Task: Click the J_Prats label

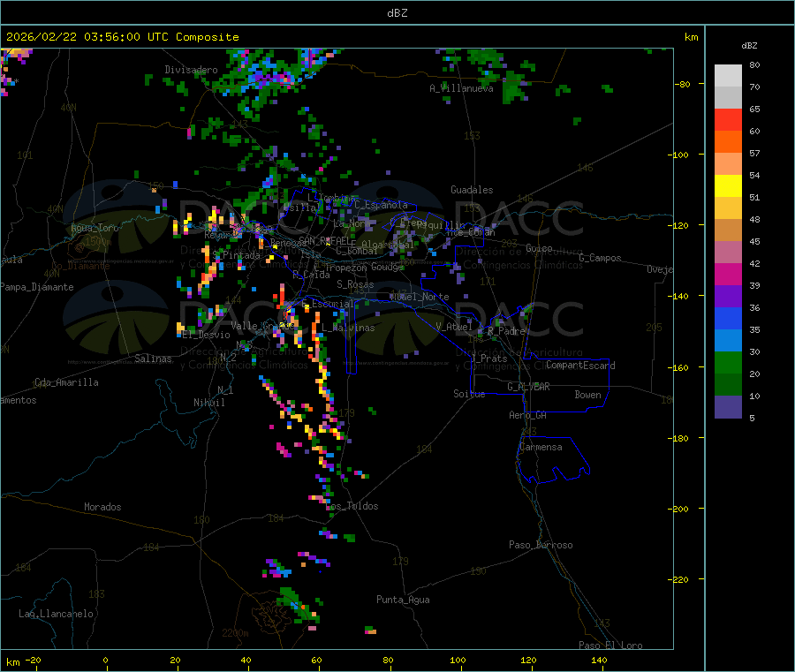Action: (x=488, y=359)
